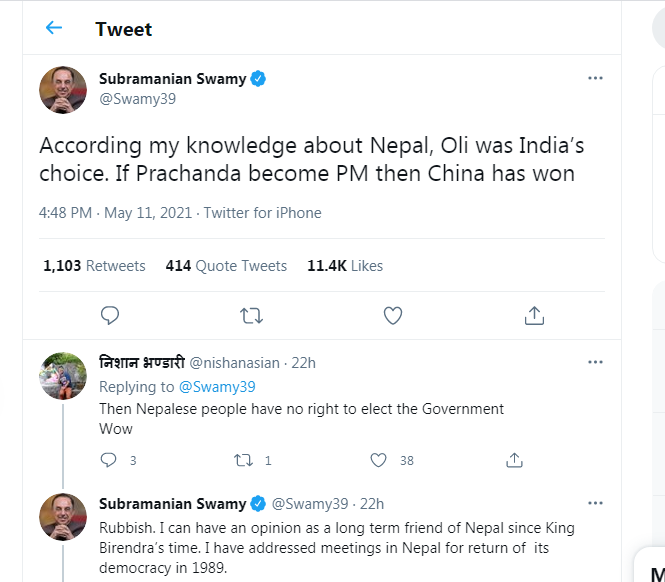The image size is (665, 582).
Task: Share the main tweet via share icon
Action: coord(534,316)
